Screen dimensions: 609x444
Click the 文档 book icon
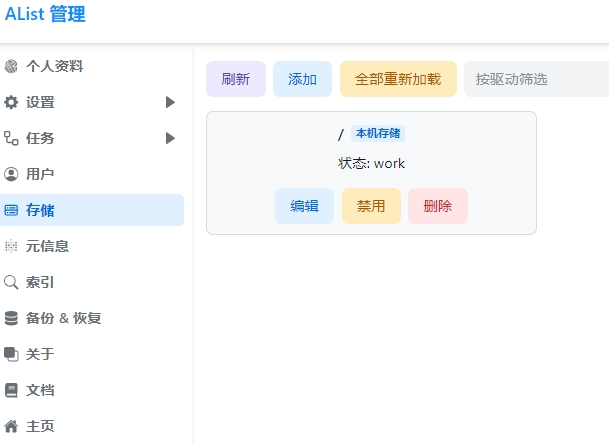pos(11,390)
